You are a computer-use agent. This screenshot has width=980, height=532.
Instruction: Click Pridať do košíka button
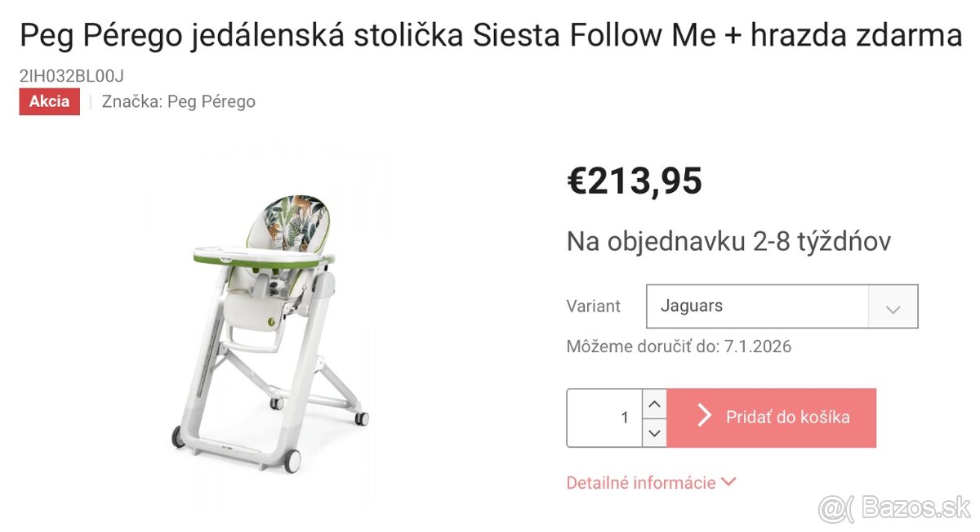pyautogui.click(x=772, y=417)
